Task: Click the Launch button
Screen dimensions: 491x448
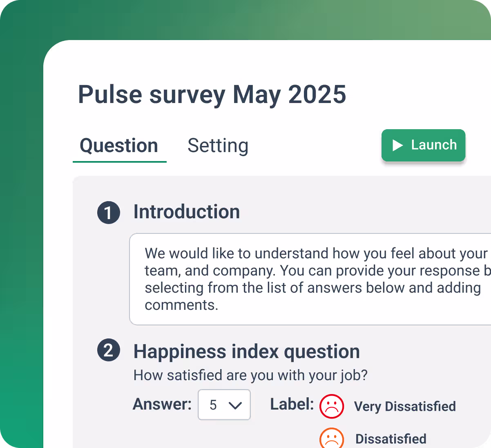Action: pos(423,145)
